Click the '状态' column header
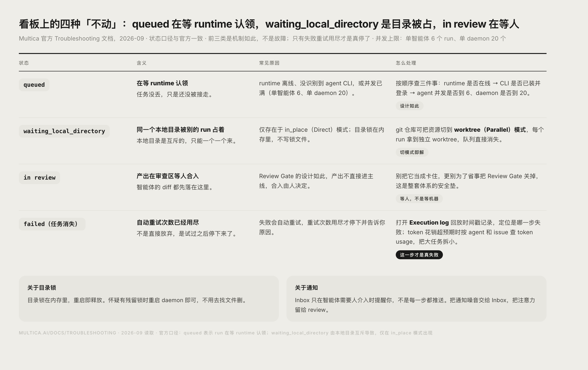Image resolution: width=588 pixels, height=370 pixels. (24, 63)
